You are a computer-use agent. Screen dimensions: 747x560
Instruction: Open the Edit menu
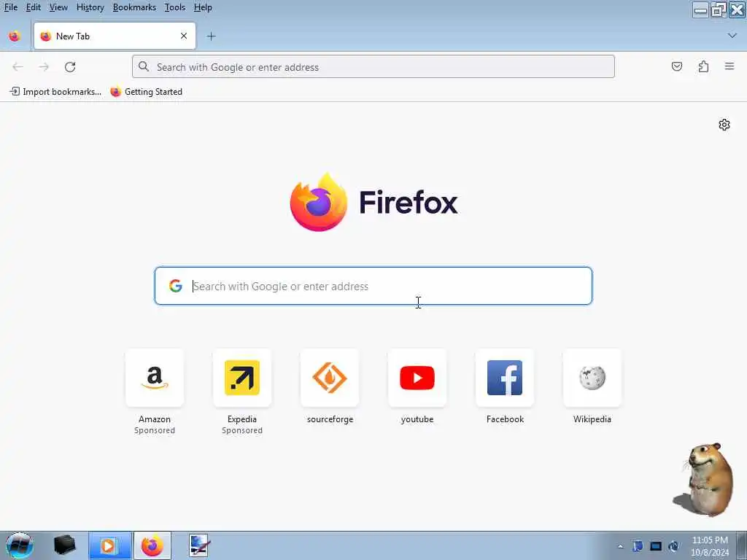coord(33,7)
